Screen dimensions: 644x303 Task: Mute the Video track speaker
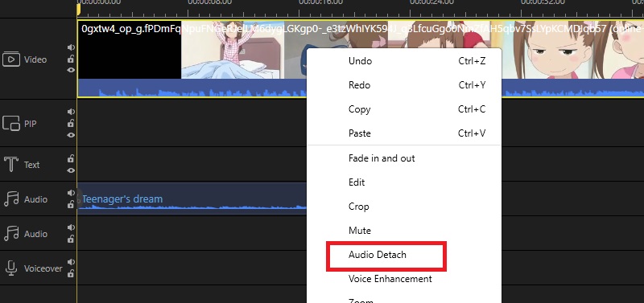71,47
